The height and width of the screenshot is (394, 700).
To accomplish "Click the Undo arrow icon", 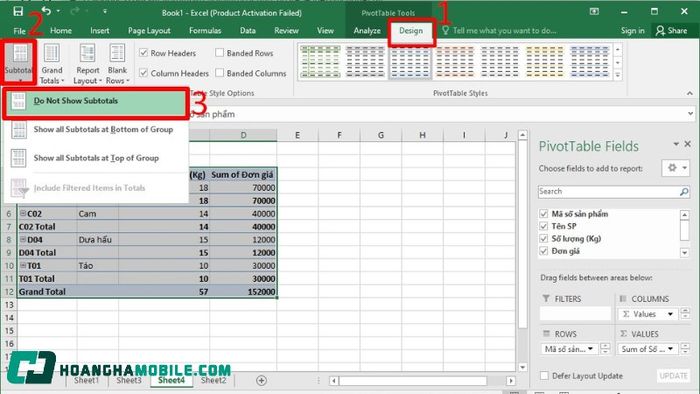I will coord(46,11).
